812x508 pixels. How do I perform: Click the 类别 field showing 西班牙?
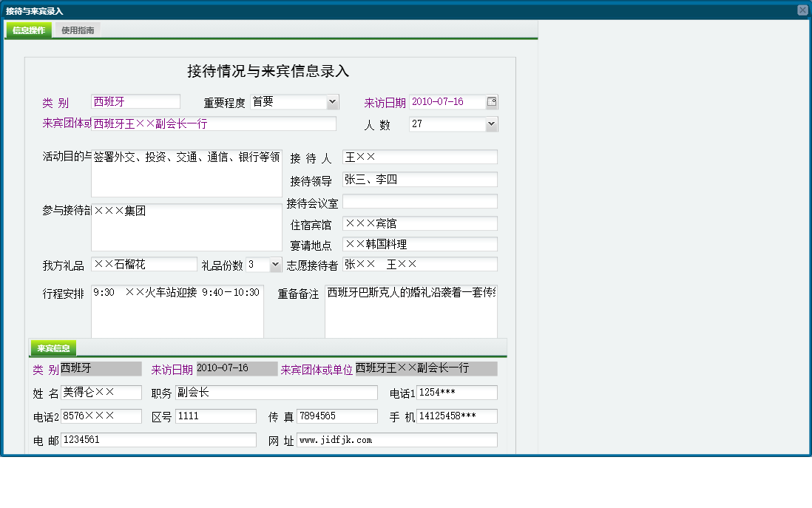[x=135, y=101]
